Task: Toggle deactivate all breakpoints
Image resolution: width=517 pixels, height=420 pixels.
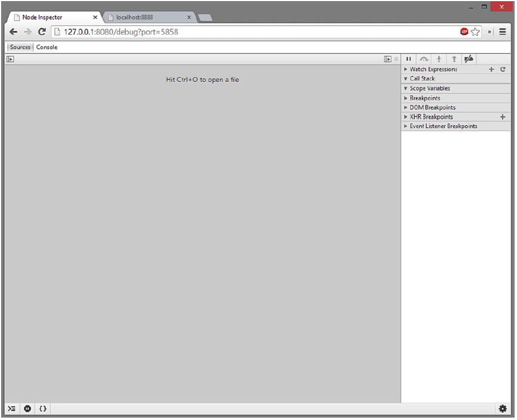Action: [x=469, y=59]
